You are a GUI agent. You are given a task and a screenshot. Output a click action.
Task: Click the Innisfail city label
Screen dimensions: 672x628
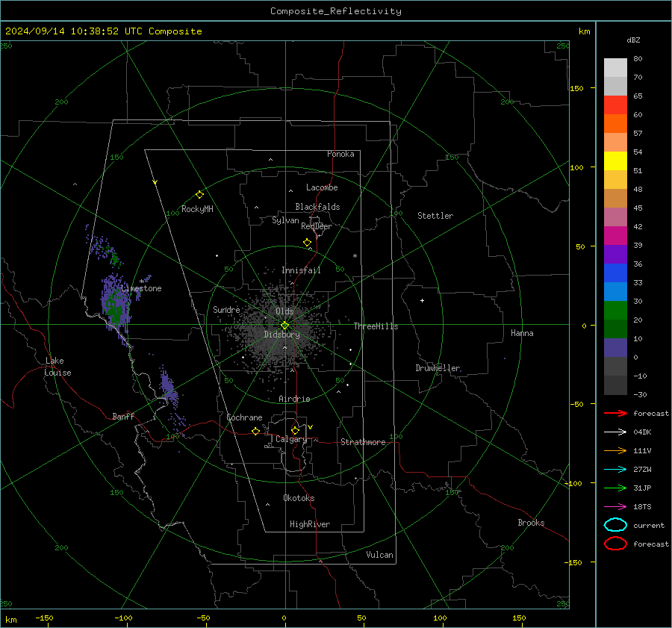pos(301,270)
